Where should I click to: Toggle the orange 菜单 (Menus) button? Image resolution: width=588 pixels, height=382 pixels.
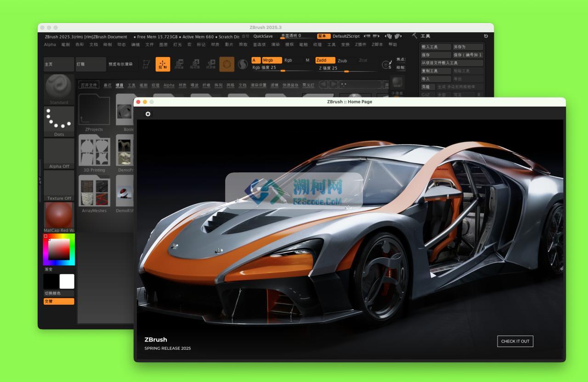pyautogui.click(x=323, y=36)
